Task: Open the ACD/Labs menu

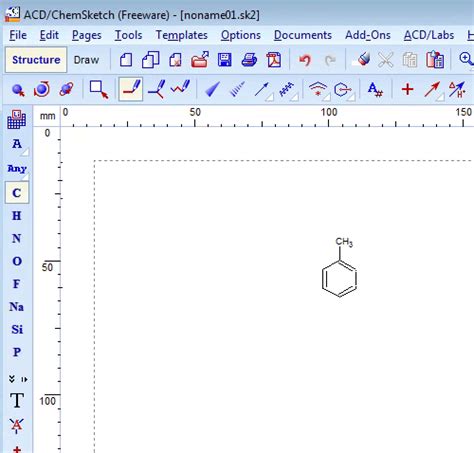Action: click(x=429, y=35)
